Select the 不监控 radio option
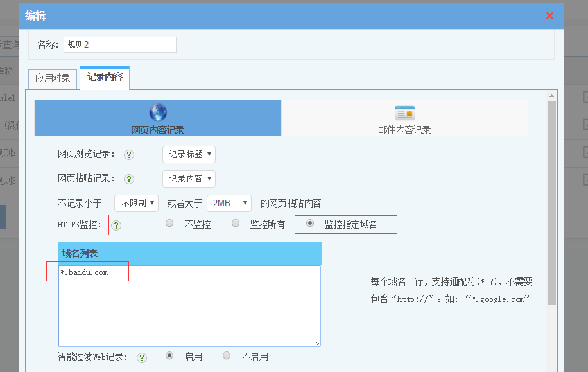The height and width of the screenshot is (372, 588). point(169,224)
